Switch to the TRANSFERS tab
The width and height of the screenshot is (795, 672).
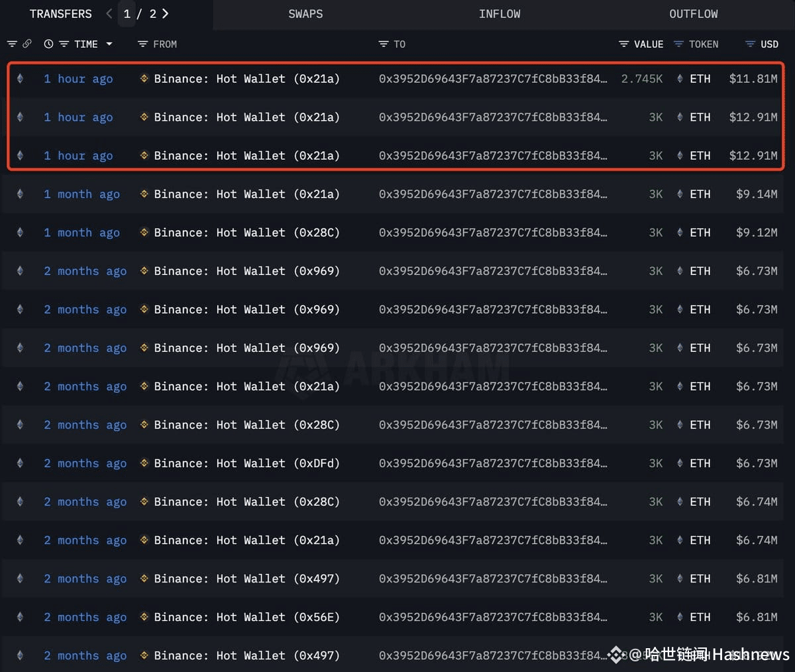pyautogui.click(x=61, y=14)
